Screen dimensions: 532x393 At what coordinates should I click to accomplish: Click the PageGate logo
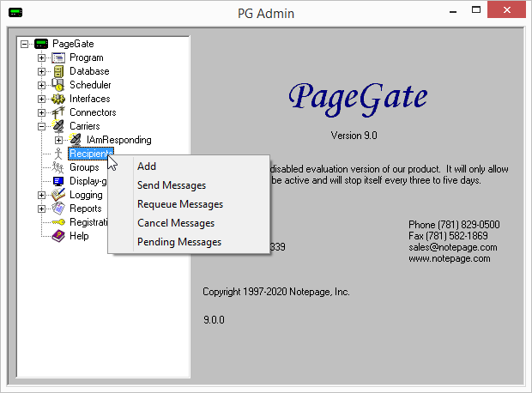point(358,99)
